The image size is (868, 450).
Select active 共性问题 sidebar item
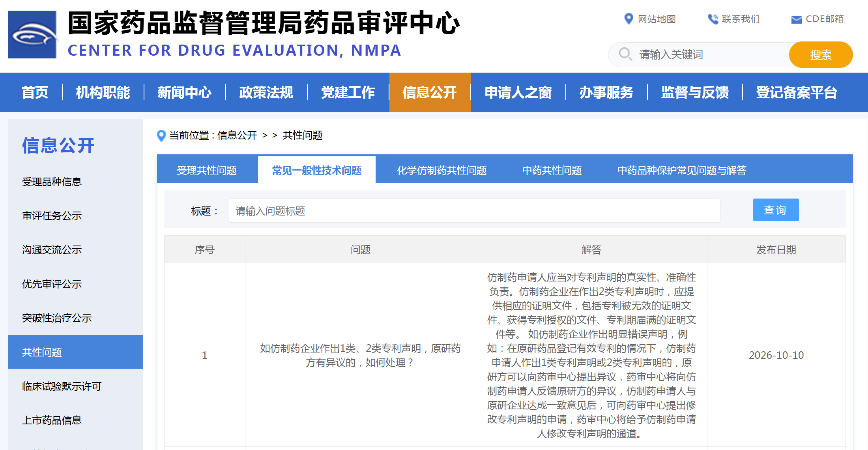(75, 352)
